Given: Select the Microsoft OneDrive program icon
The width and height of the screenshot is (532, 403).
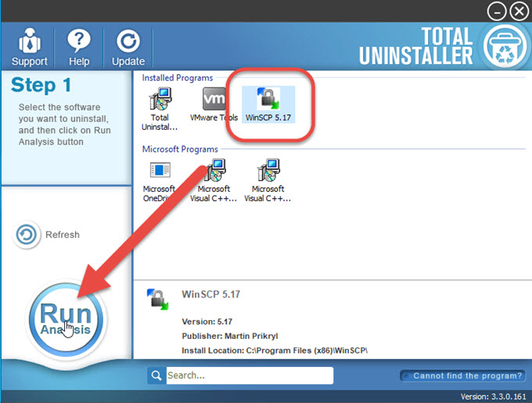Looking at the screenshot, I should pyautogui.click(x=159, y=181).
